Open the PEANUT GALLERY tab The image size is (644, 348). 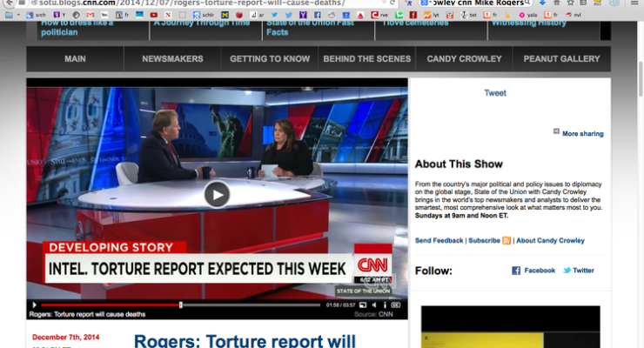click(x=561, y=58)
